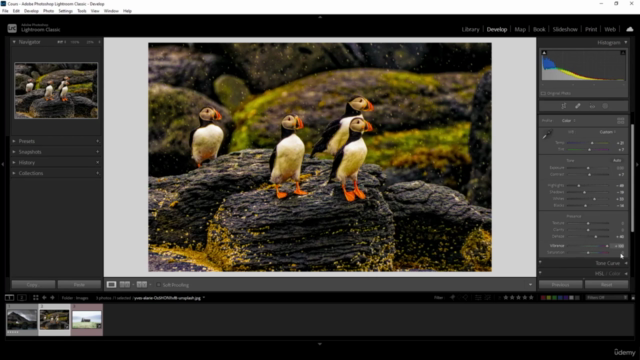The width and height of the screenshot is (640, 360).
Task: Click the Reset button
Action: click(x=607, y=284)
